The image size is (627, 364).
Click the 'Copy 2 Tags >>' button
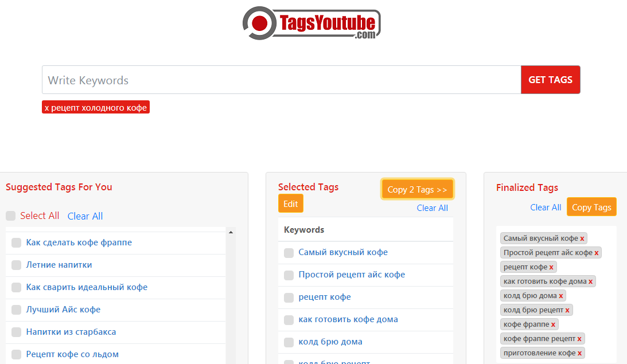(417, 190)
